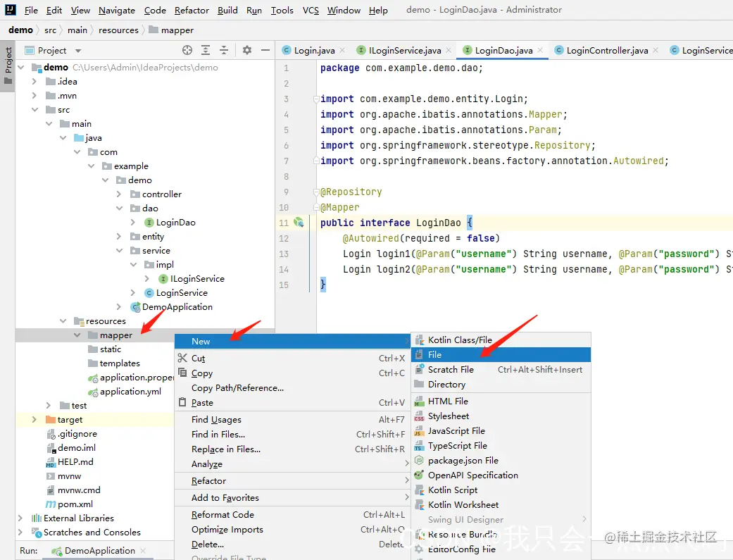Open the Project view dropdown arrow

pos(78,51)
